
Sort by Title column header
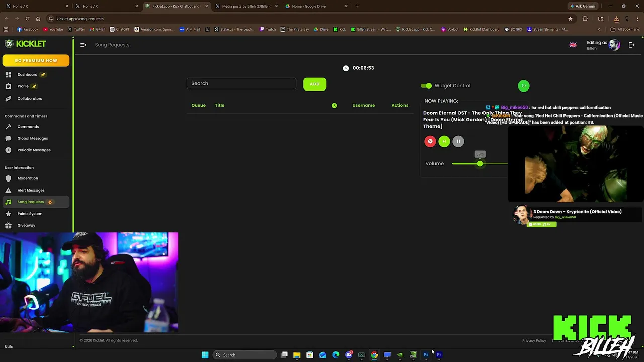tap(220, 105)
